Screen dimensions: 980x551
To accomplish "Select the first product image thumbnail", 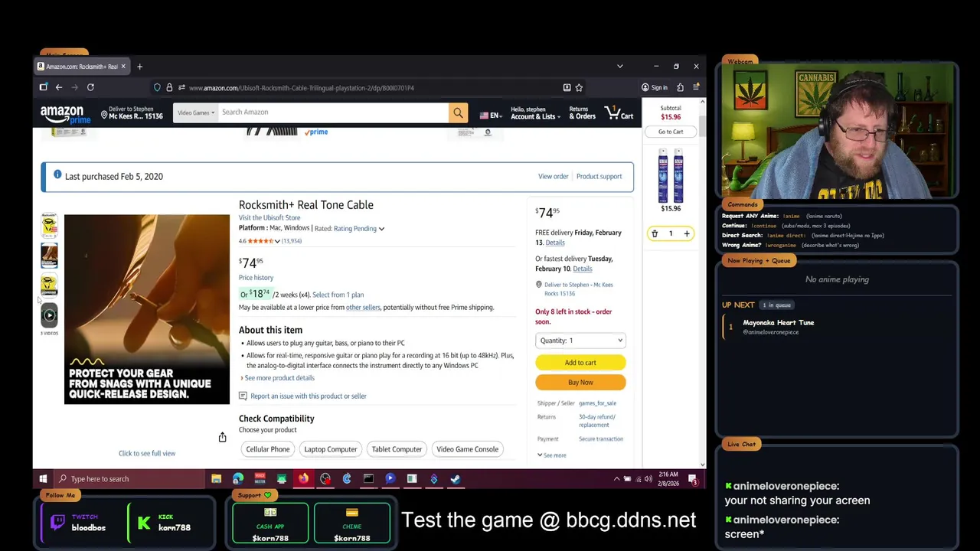I will pyautogui.click(x=49, y=225).
